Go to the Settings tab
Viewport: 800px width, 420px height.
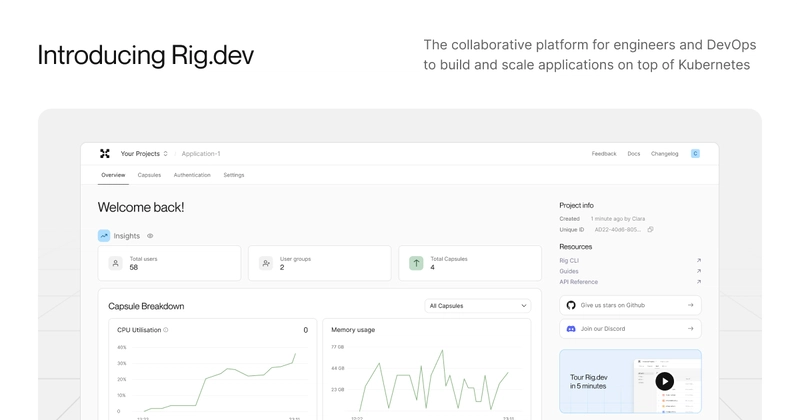click(x=233, y=175)
